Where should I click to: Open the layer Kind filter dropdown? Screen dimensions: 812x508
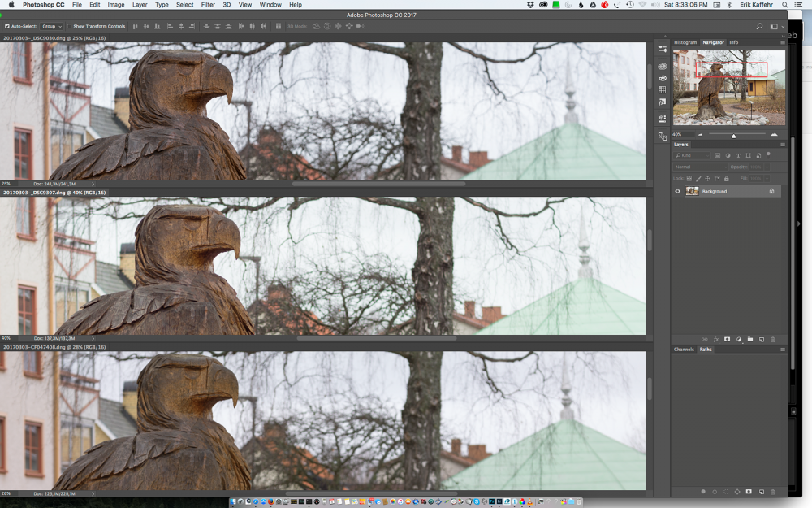(693, 155)
